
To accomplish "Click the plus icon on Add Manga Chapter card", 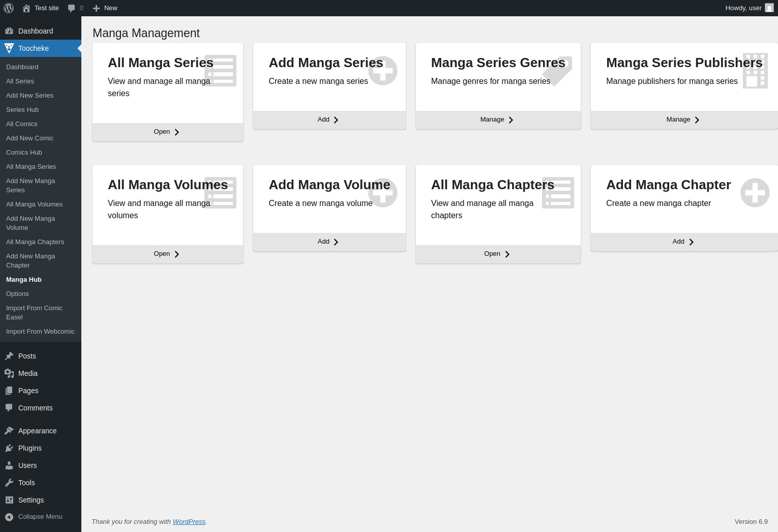I will coord(755,193).
